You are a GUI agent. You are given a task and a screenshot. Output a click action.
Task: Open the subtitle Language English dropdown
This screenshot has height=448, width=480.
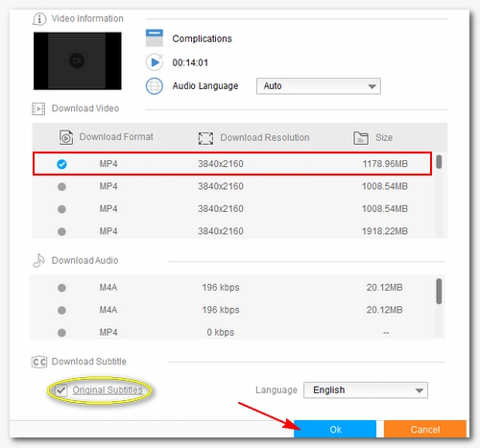point(366,390)
